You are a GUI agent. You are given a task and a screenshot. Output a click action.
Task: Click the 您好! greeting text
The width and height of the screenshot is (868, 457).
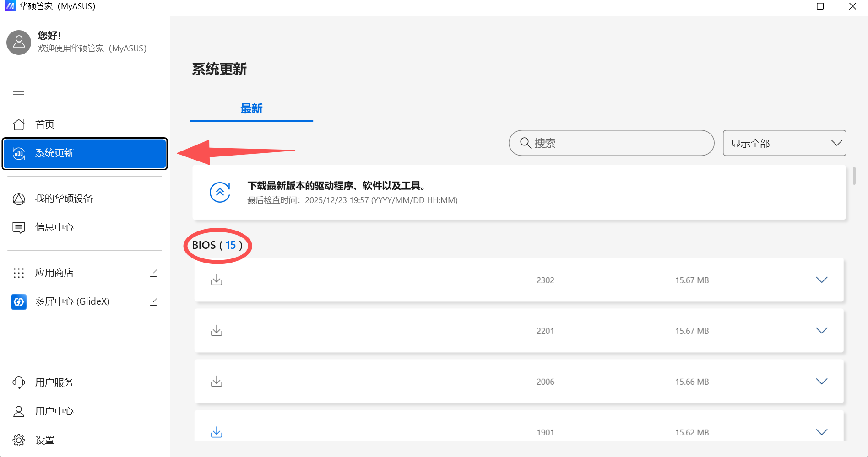(49, 35)
